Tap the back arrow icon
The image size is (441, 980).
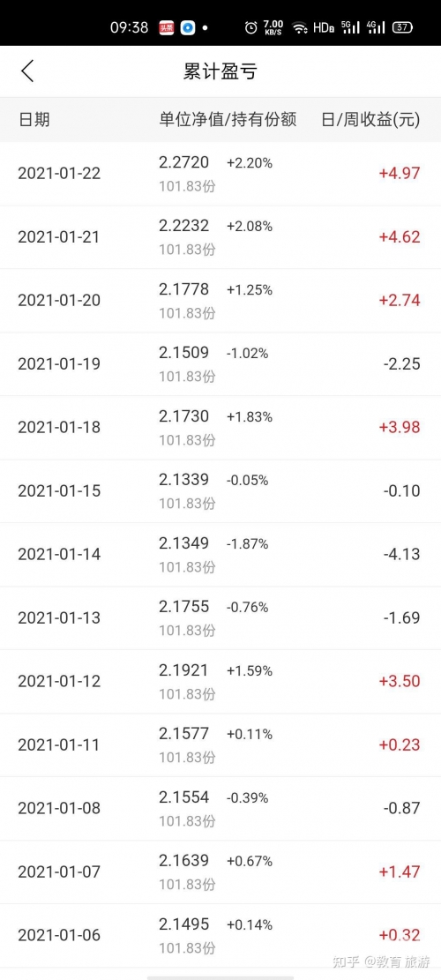click(x=26, y=71)
